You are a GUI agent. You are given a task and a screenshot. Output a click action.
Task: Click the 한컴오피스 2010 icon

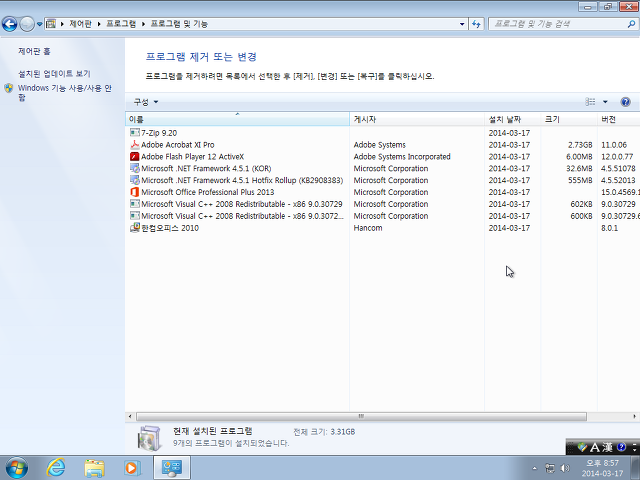click(x=134, y=228)
